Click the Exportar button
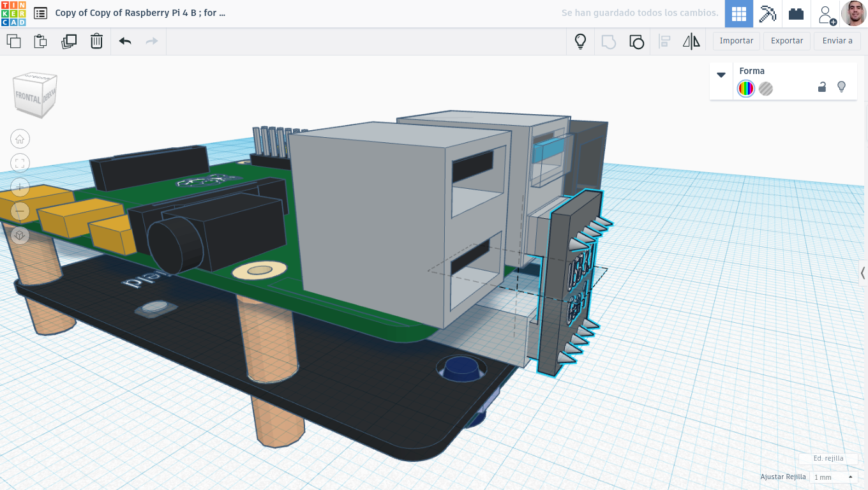The width and height of the screenshot is (868, 490). [787, 41]
